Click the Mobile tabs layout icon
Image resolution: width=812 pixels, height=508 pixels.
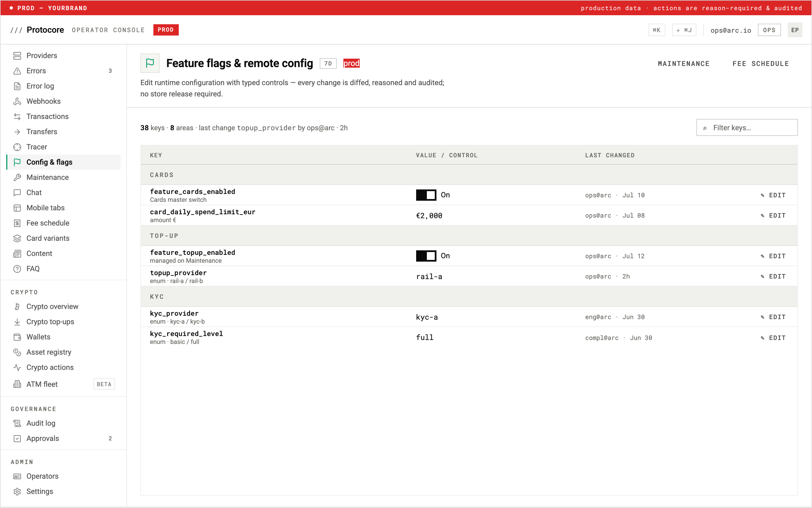tap(17, 208)
